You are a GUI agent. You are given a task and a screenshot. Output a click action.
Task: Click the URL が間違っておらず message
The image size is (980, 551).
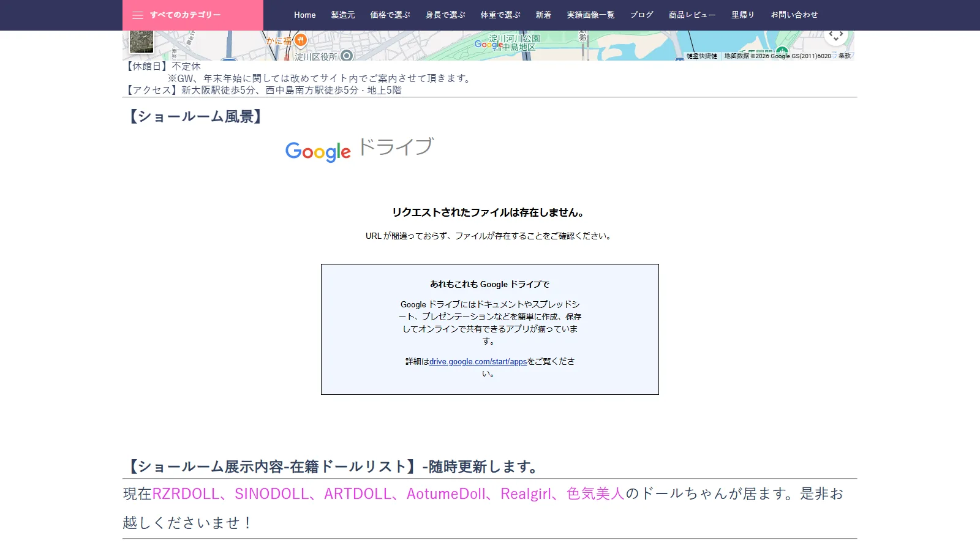click(490, 236)
